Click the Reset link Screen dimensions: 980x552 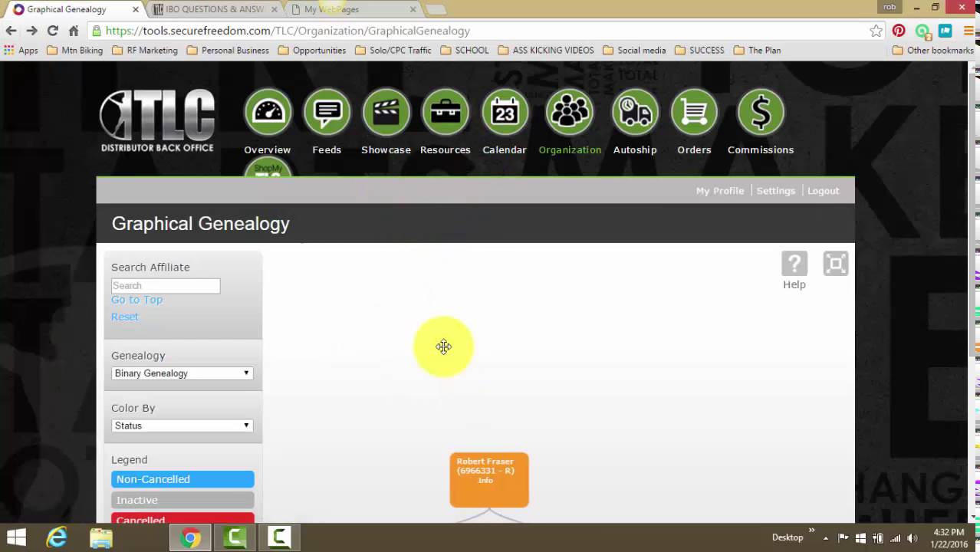[x=125, y=317]
